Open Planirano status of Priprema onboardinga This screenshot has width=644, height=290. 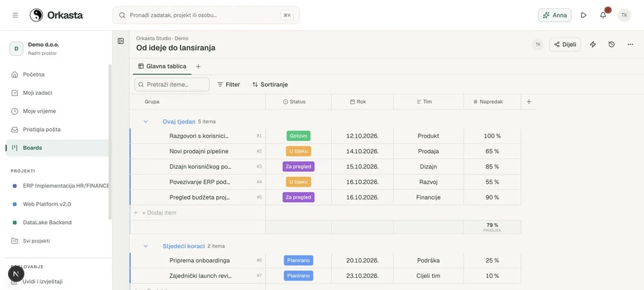coord(299,260)
